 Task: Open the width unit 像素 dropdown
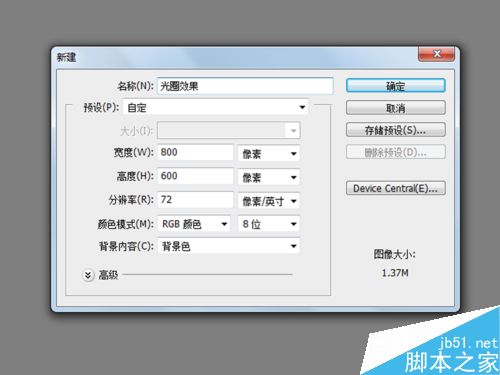(269, 153)
